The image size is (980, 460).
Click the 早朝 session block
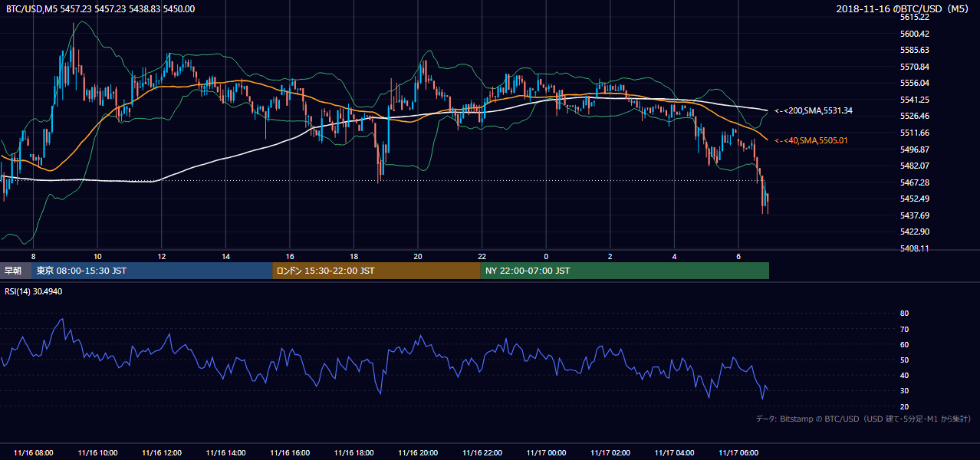click(x=15, y=271)
